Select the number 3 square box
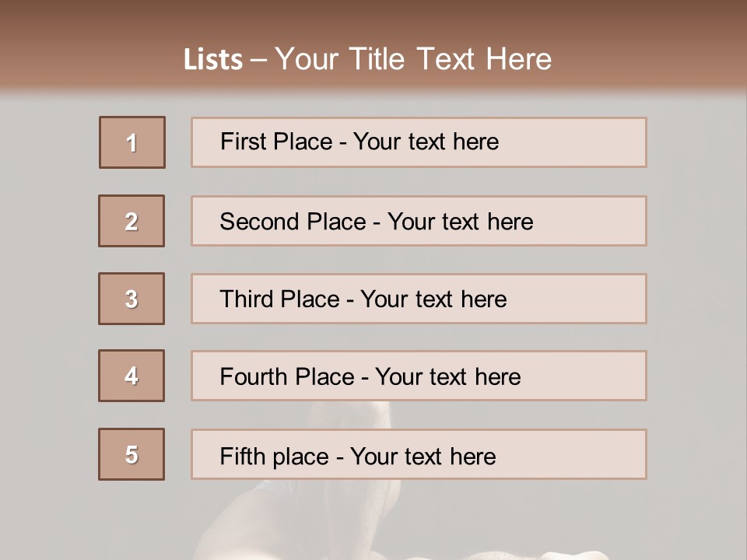The image size is (747, 560). (x=132, y=299)
